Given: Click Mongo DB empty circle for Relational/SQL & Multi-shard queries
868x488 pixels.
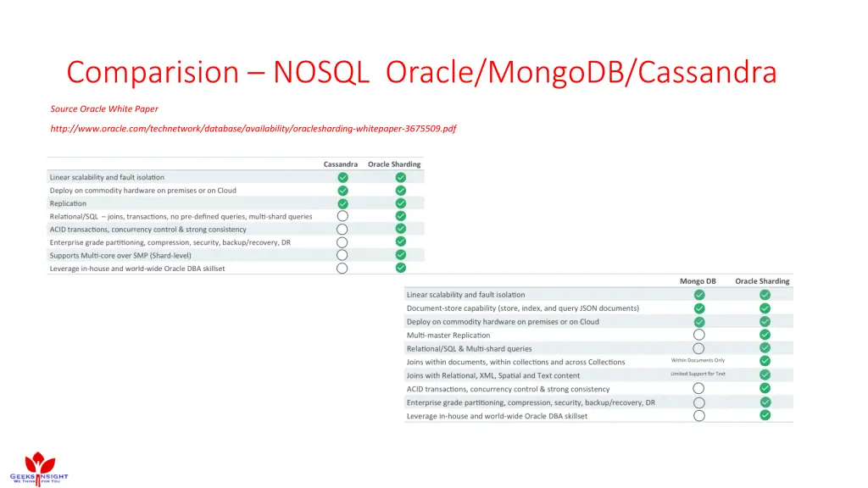Looking at the screenshot, I should coord(698,348).
